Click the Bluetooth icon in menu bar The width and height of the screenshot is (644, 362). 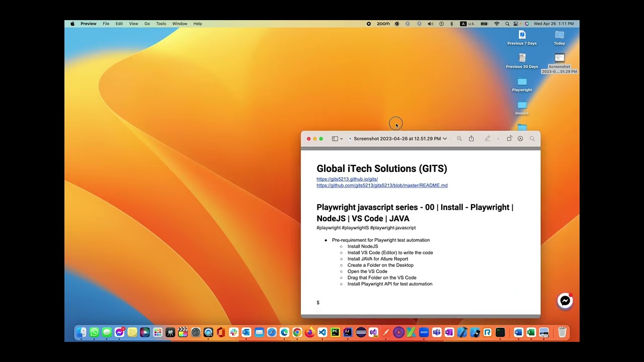[x=451, y=24]
